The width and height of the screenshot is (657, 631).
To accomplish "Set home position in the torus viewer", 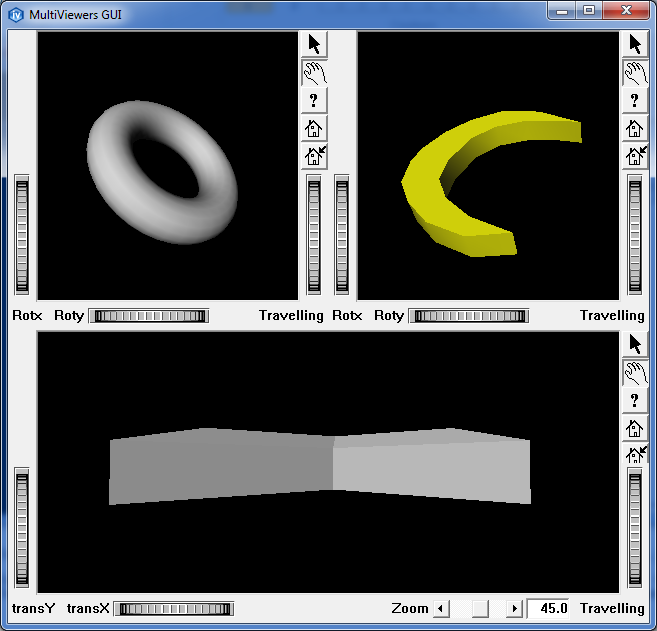I will click(x=314, y=156).
